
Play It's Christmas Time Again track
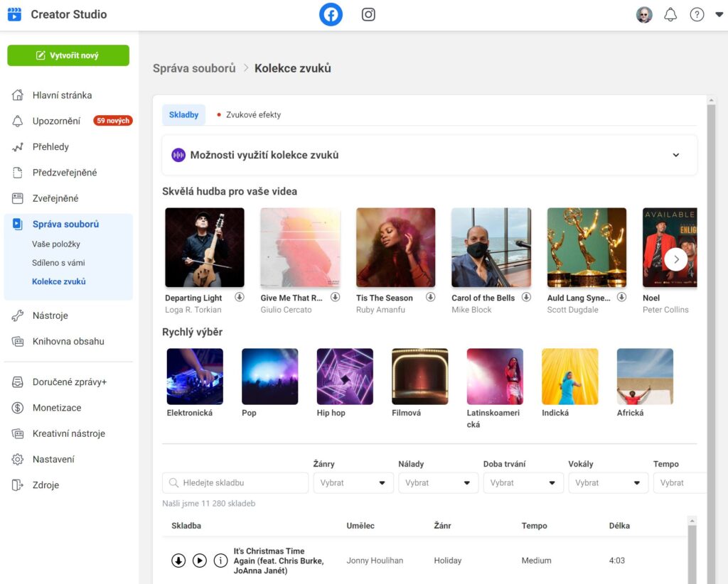point(200,561)
